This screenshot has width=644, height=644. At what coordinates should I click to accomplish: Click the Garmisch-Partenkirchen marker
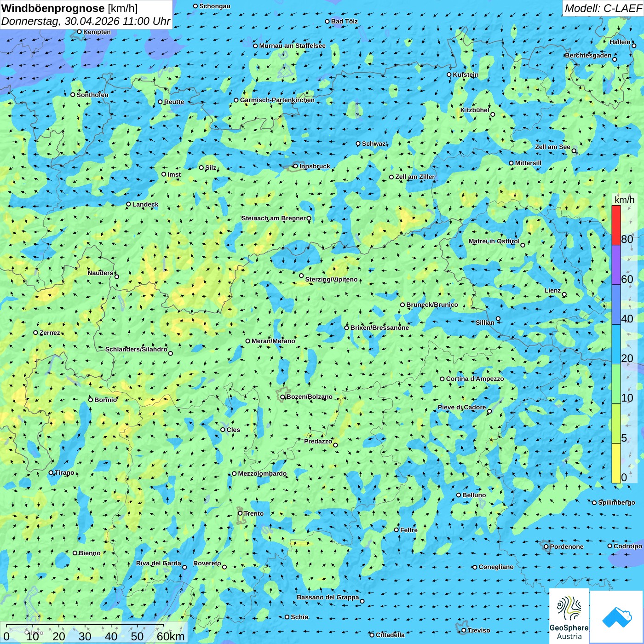click(236, 100)
